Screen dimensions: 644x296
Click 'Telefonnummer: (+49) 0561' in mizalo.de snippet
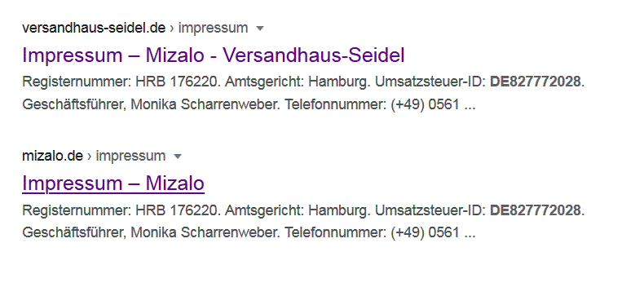[372, 232]
